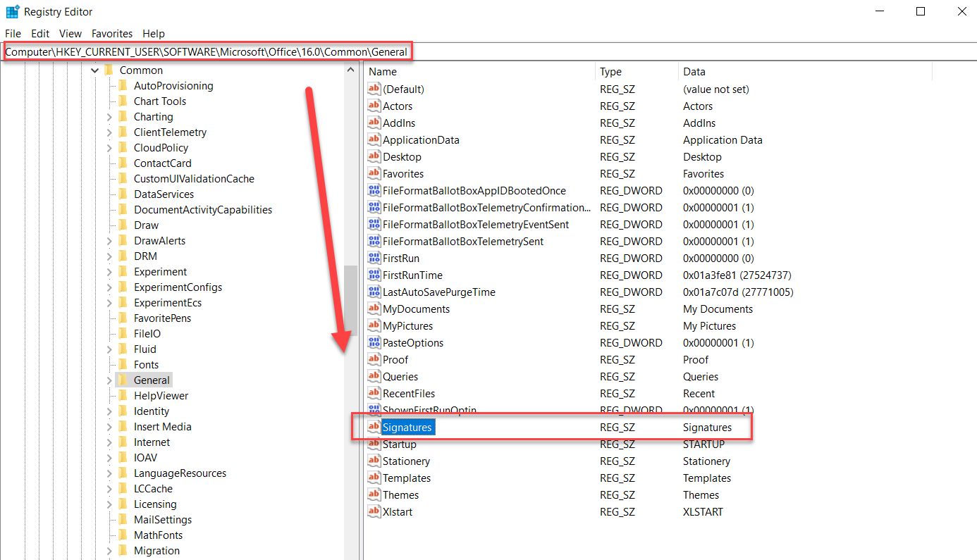The height and width of the screenshot is (560, 977).
Task: Click the DWORD icon beside LastAutoSavePurgeTime
Action: pos(374,292)
